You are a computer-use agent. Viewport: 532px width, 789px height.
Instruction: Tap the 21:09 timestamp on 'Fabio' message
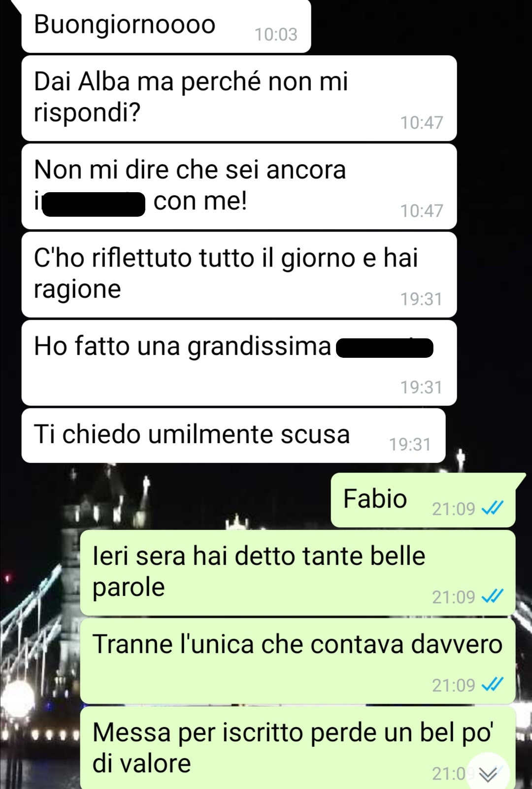pyautogui.click(x=453, y=509)
